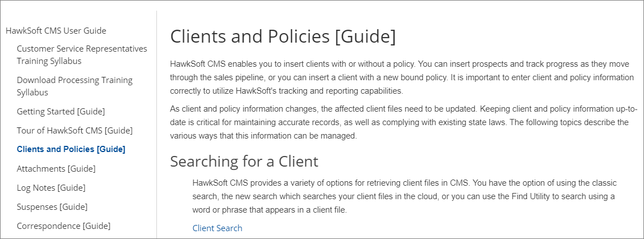Open the Suspenses guide
This screenshot has height=239, width=644.
tap(52, 206)
